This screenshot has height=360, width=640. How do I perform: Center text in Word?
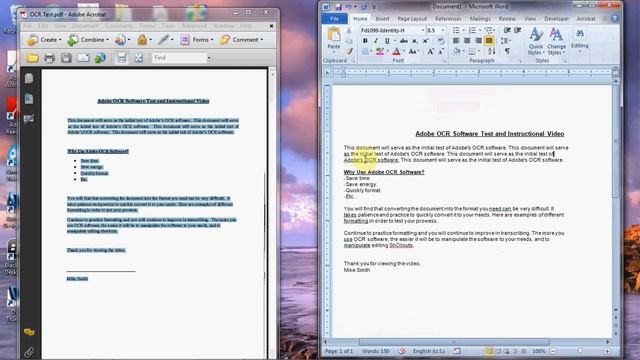pos(467,40)
